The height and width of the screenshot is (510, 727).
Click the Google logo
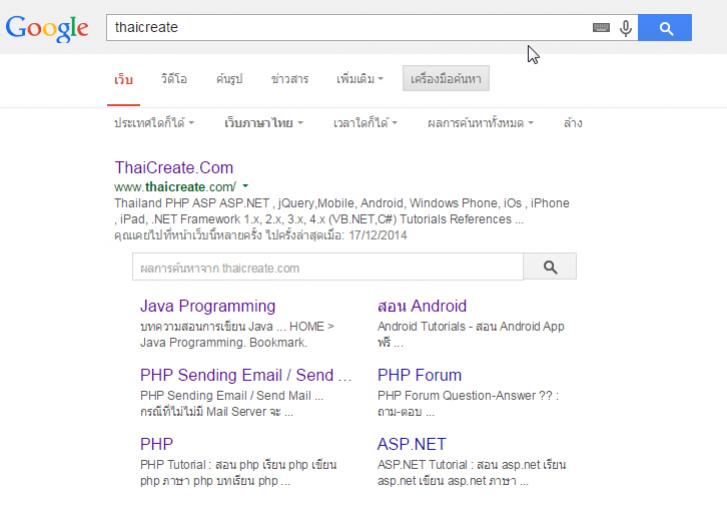point(47,28)
